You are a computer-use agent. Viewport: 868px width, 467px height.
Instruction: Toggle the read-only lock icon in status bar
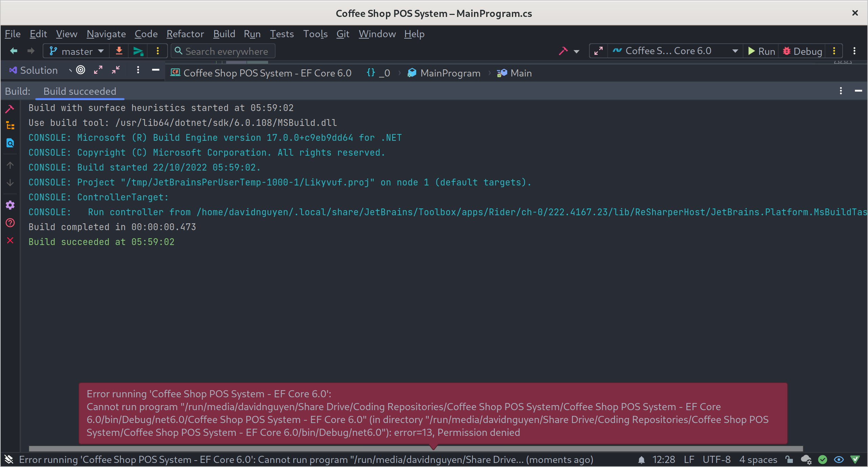(789, 460)
